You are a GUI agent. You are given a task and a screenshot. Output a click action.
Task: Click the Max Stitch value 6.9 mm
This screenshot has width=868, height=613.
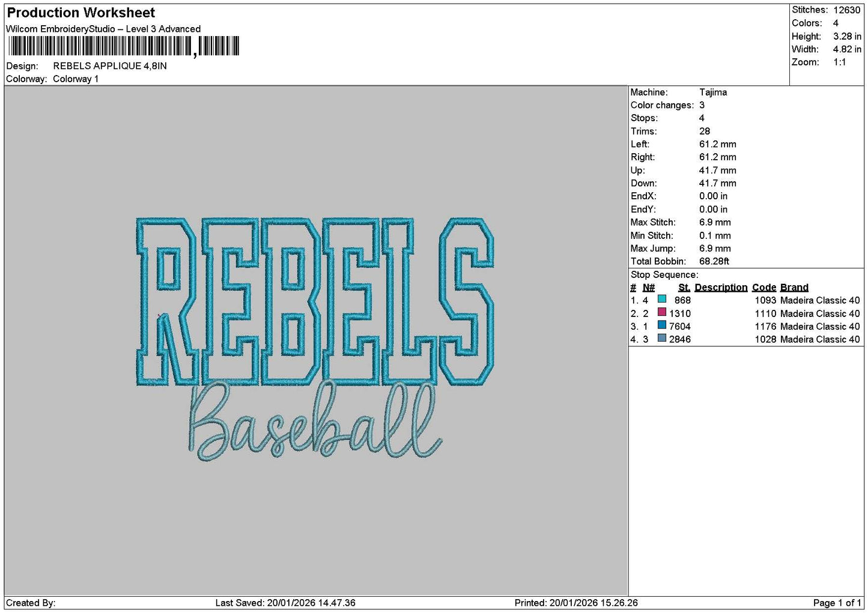(x=715, y=222)
